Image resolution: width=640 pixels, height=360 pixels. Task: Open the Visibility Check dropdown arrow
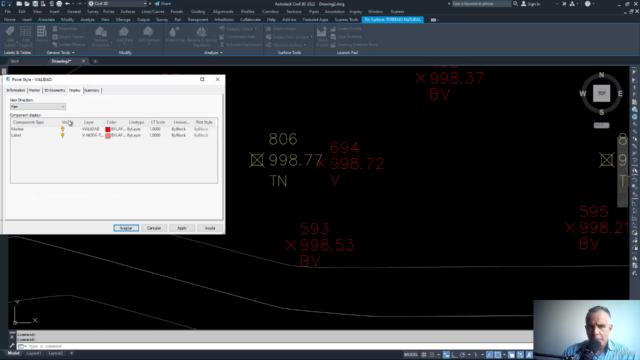pos(256,29)
